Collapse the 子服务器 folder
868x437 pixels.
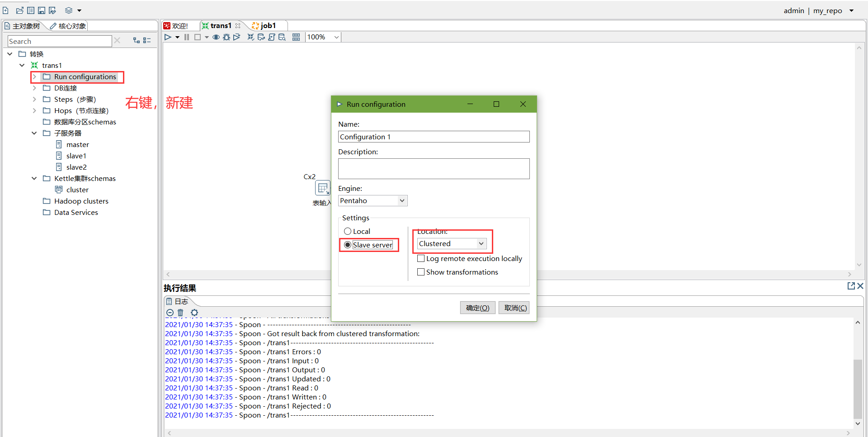34,133
